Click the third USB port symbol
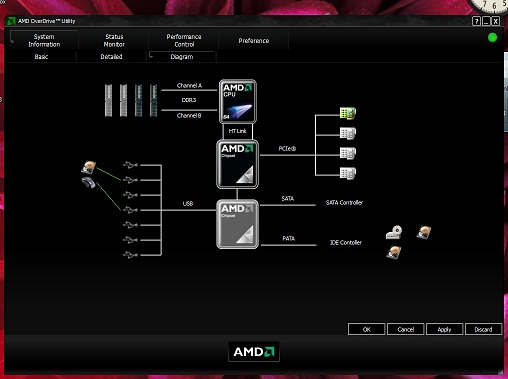The height and width of the screenshot is (379, 508). click(x=130, y=195)
